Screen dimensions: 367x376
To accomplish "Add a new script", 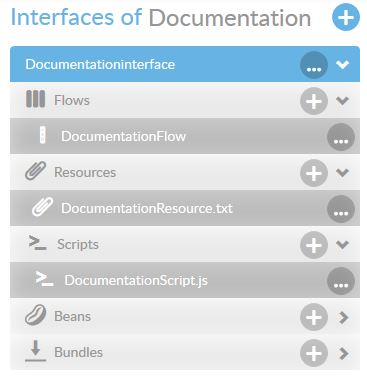I will click(314, 245).
